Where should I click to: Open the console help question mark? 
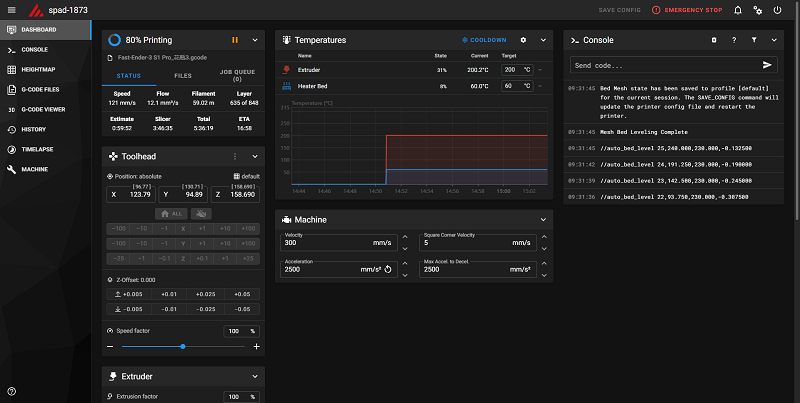[734, 40]
